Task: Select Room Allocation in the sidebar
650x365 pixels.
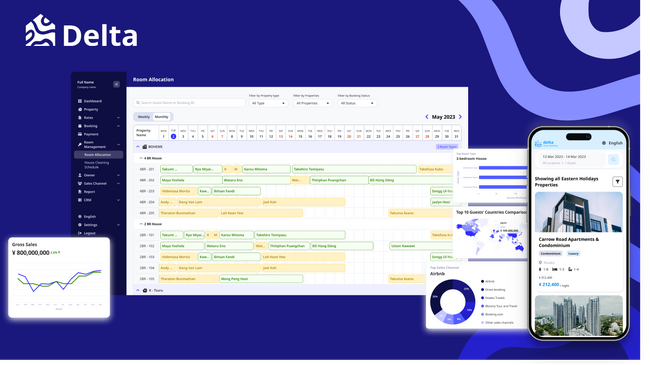Action: pos(98,155)
